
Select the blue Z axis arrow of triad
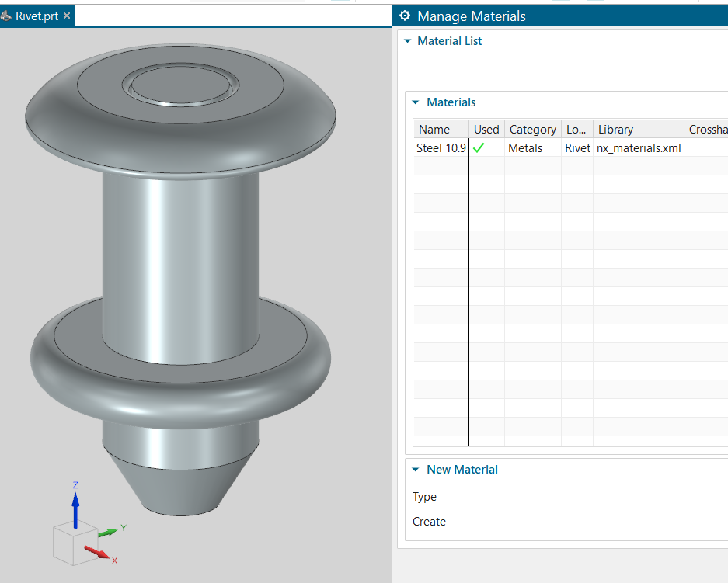point(75,506)
